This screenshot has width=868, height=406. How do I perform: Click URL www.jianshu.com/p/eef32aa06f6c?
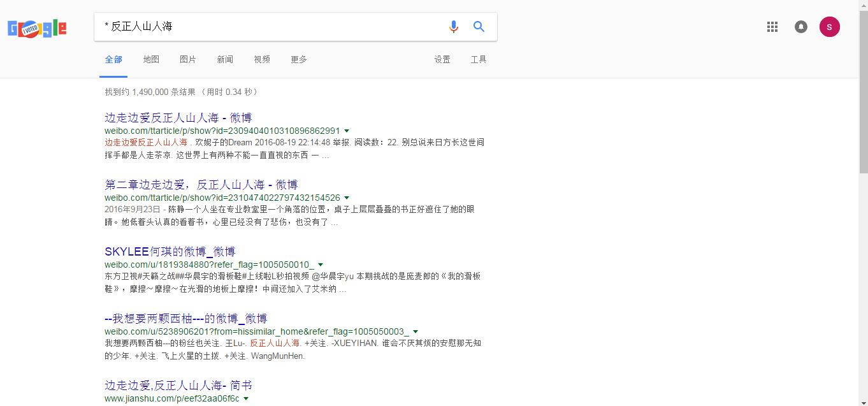coord(172,399)
